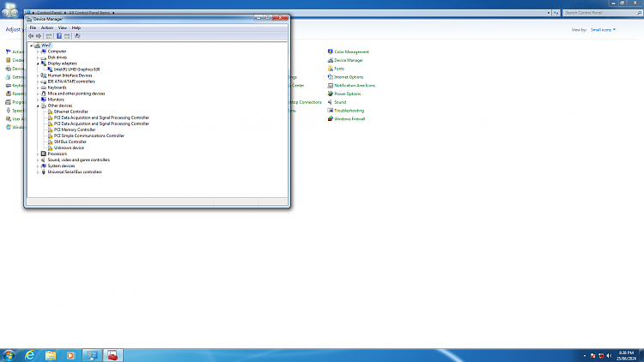644x362 pixels.
Task: Expand the Computer category arrow
Action: click(x=38, y=51)
